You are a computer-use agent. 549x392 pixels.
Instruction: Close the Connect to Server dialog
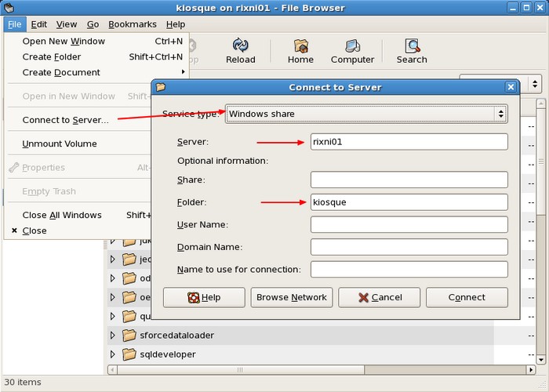511,87
